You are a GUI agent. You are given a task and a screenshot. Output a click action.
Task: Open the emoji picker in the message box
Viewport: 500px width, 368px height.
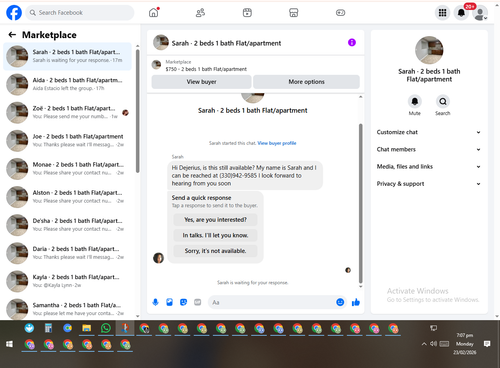click(x=340, y=302)
